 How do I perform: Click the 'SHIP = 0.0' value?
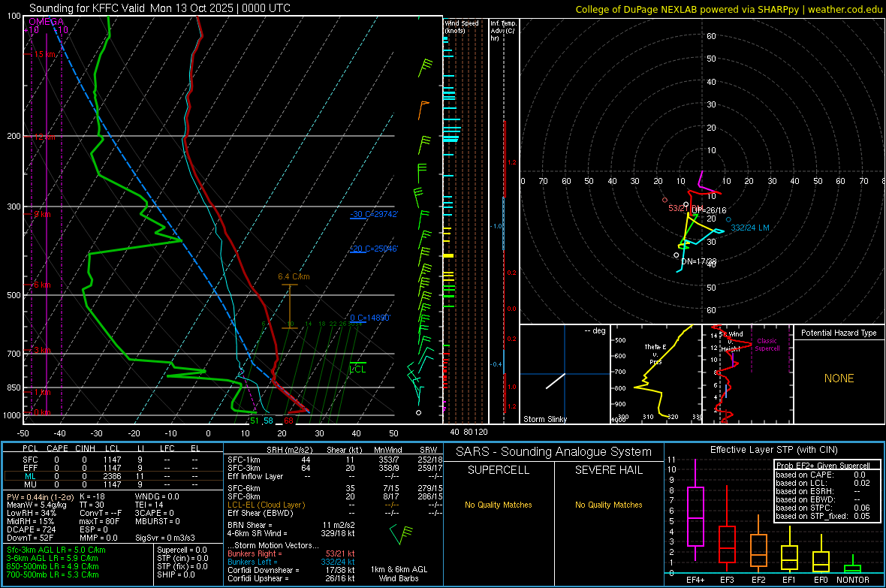point(176,574)
